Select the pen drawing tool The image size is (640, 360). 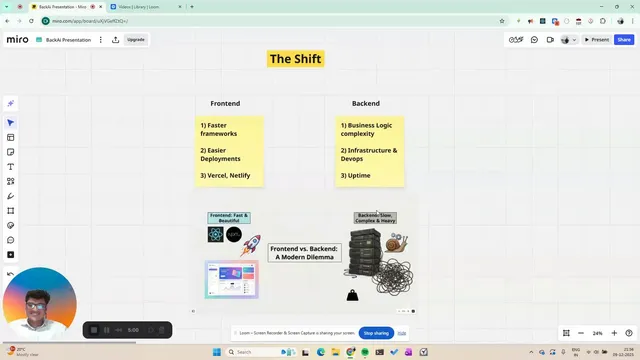tap(11, 196)
